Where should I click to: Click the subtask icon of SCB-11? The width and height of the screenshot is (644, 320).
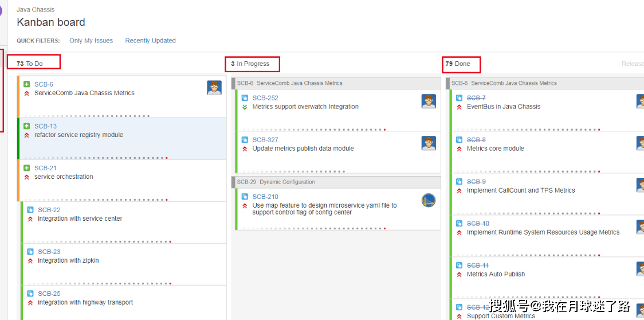pos(460,266)
